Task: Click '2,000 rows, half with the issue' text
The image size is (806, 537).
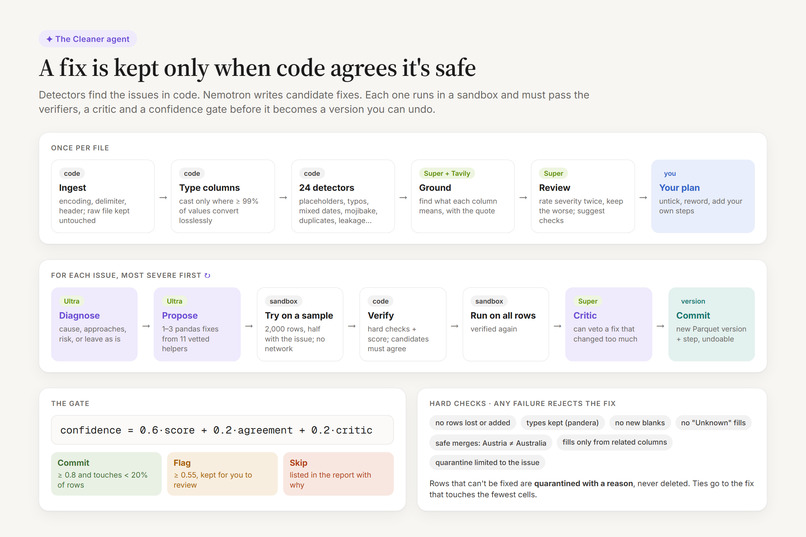Action: pyautogui.click(x=295, y=339)
